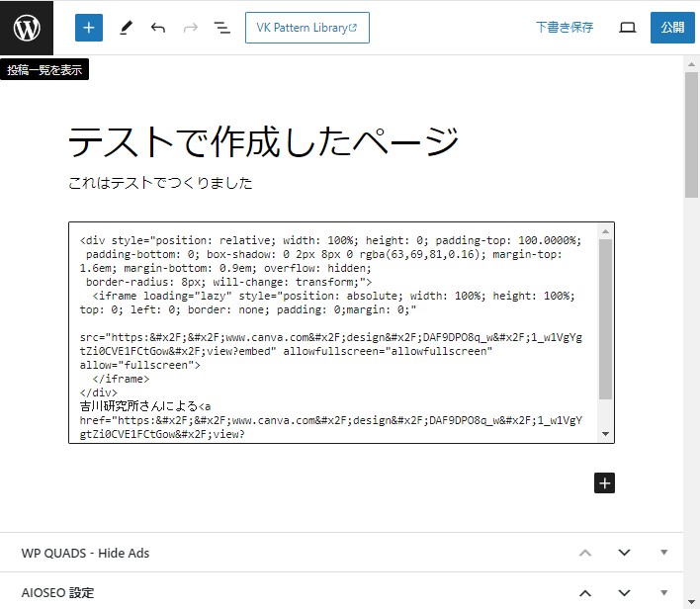Add a block with the black plus button

(605, 482)
